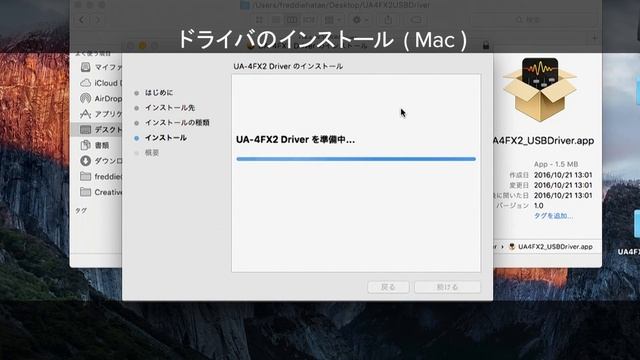
Task: Click Finder forward navigation arrow
Action: click(x=97, y=20)
